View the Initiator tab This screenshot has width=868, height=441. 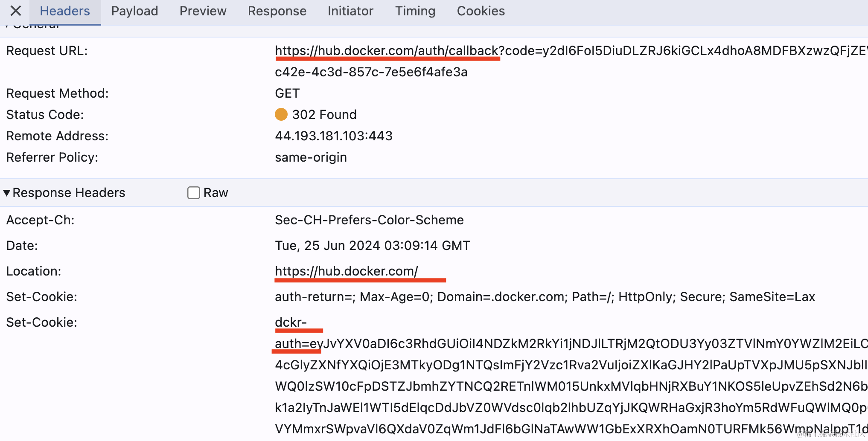pyautogui.click(x=350, y=11)
